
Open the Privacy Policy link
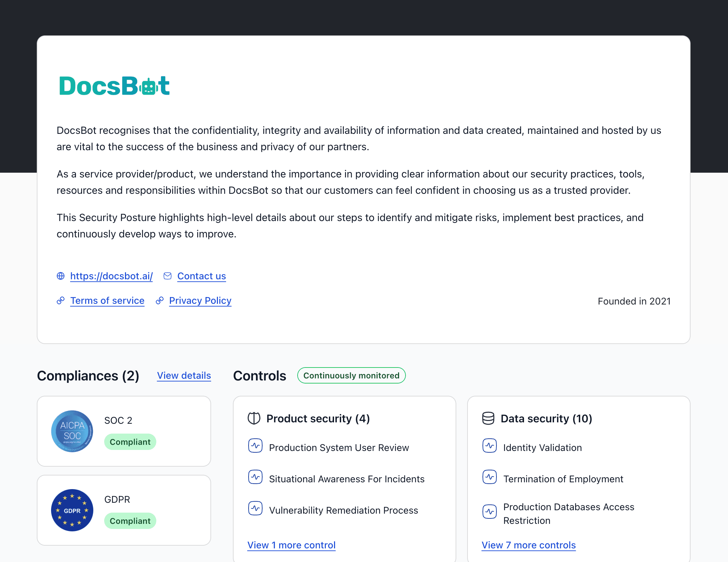tap(200, 300)
